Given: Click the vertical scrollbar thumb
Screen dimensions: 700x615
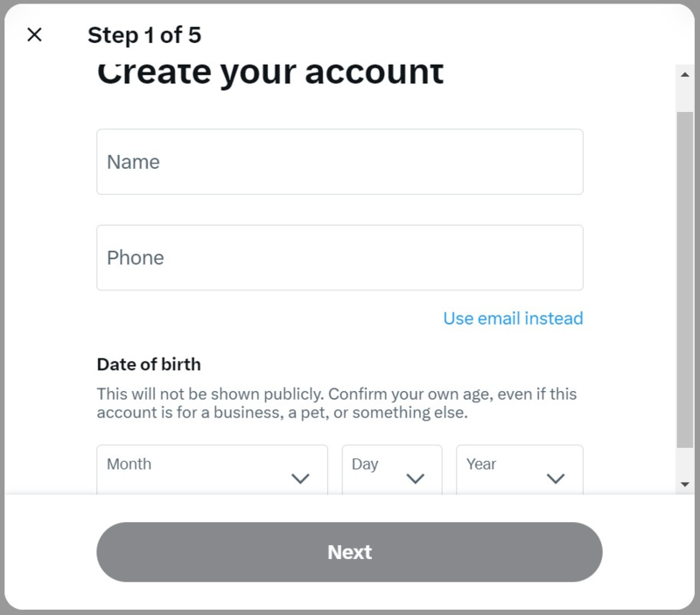Looking at the screenshot, I should (685, 280).
